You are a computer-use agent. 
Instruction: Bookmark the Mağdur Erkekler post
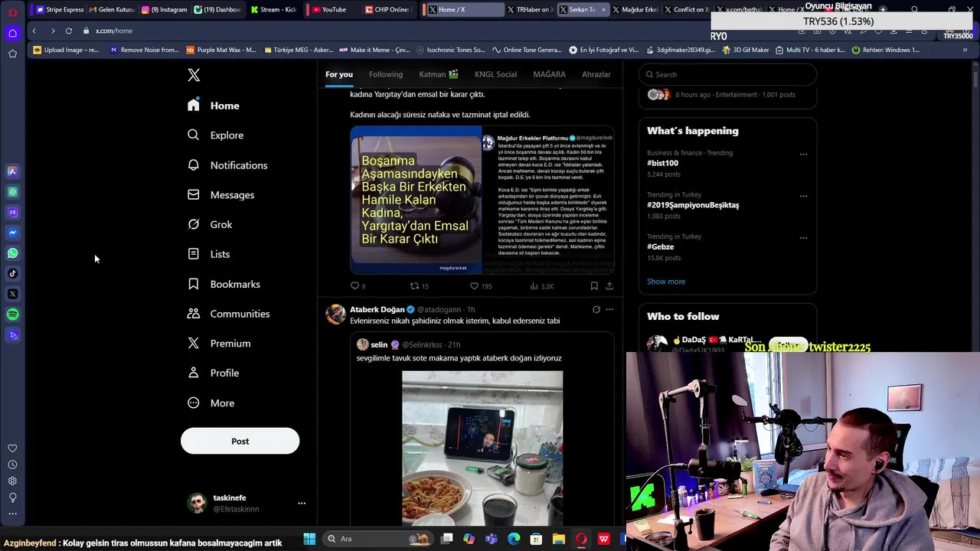(x=594, y=286)
